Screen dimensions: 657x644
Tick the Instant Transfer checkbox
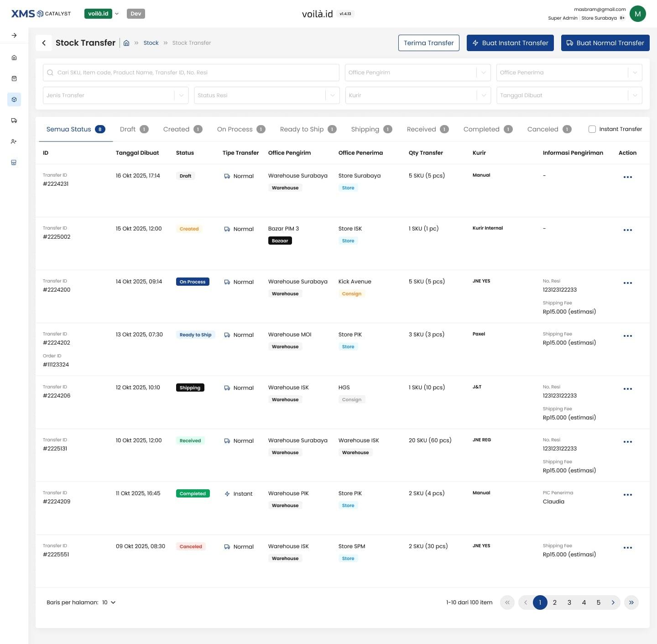[x=592, y=129]
